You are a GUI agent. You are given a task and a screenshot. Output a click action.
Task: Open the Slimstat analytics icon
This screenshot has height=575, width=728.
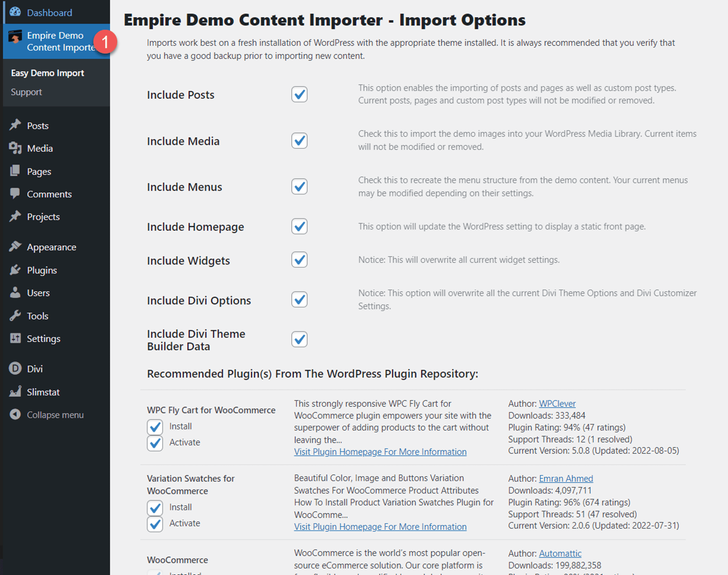click(15, 391)
